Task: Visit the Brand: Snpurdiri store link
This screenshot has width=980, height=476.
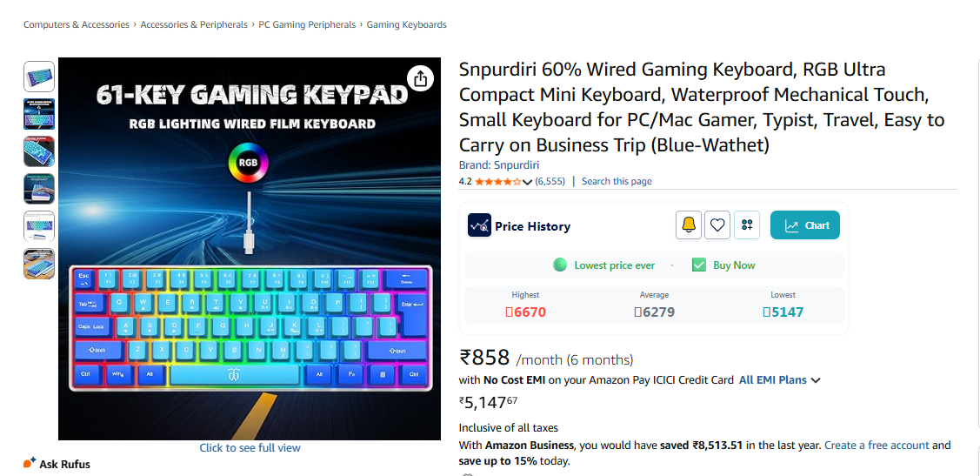Action: click(499, 165)
